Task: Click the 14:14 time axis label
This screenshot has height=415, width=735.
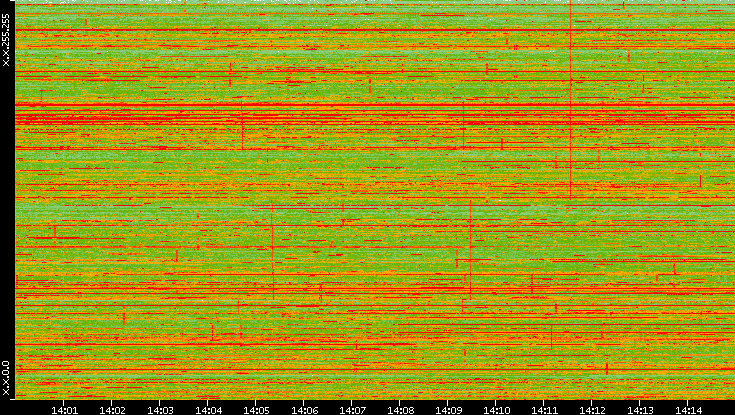Action: coord(688,410)
